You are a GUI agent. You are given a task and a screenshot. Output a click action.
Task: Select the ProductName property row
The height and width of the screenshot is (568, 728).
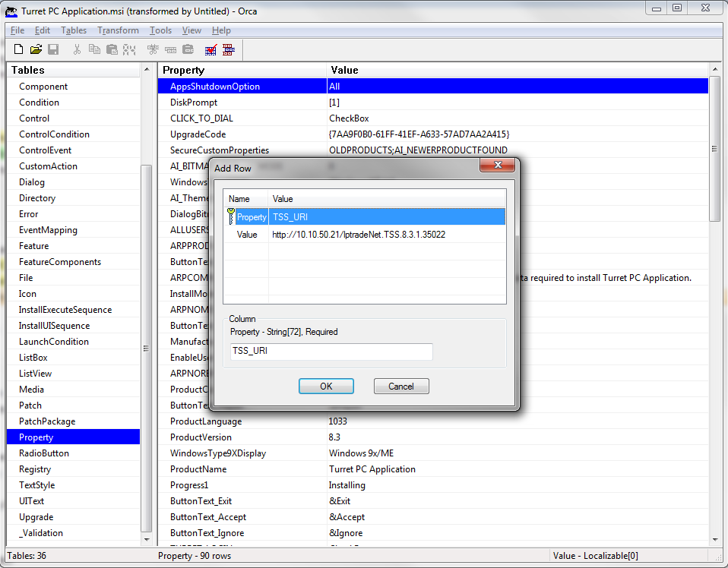coord(432,469)
